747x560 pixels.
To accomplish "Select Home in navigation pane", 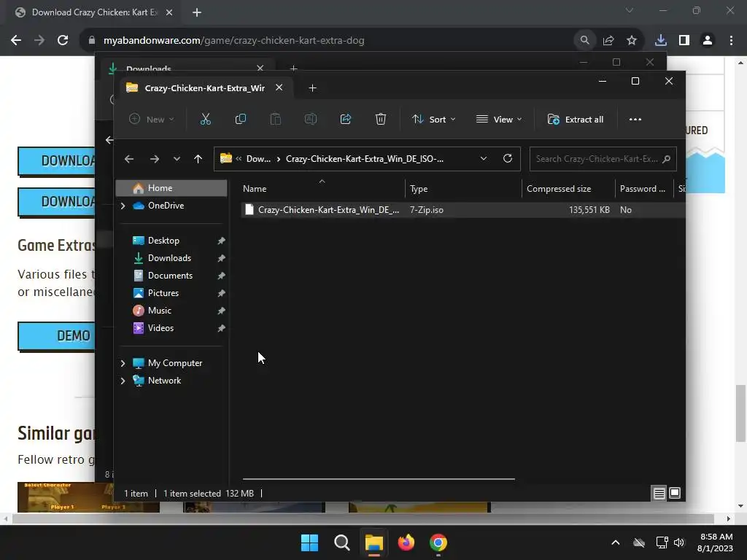I will [171, 188].
